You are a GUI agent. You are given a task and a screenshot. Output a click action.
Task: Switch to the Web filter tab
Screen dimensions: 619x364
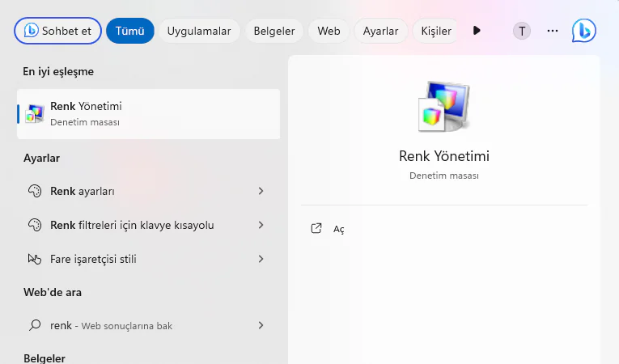(329, 31)
